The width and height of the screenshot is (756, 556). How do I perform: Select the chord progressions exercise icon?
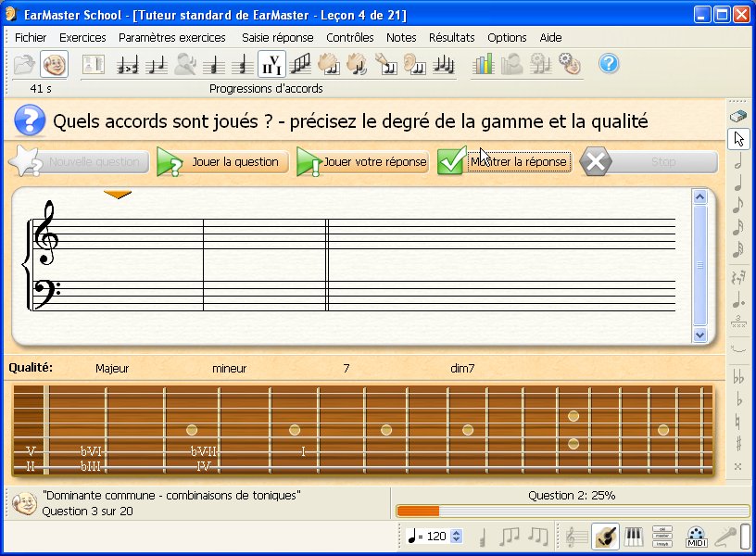click(271, 64)
